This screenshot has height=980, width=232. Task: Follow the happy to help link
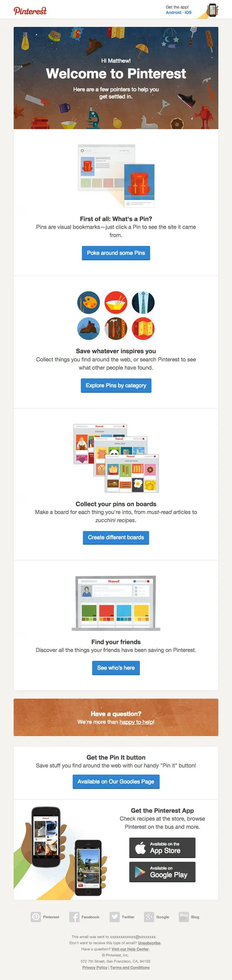tap(137, 722)
